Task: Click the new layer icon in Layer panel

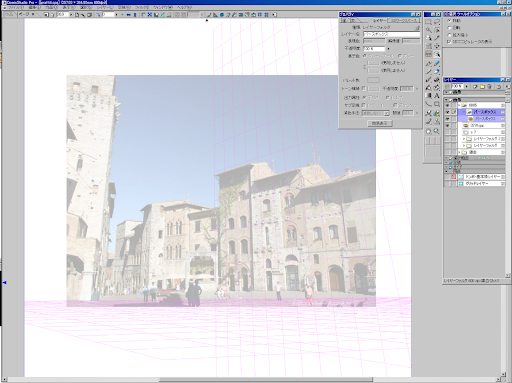Action: click(475, 87)
